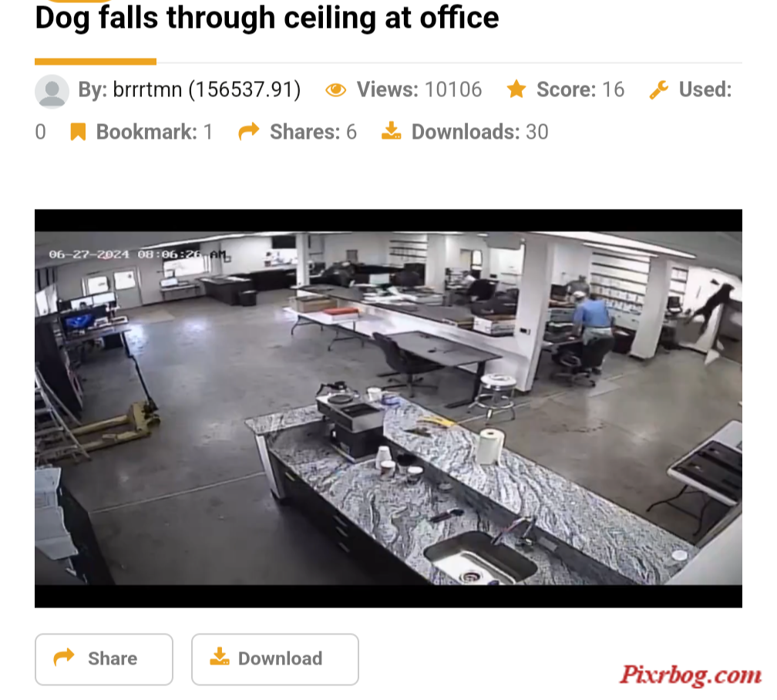Open uploader profile brrrtmn
This screenshot has height=700, width=777.
[147, 89]
